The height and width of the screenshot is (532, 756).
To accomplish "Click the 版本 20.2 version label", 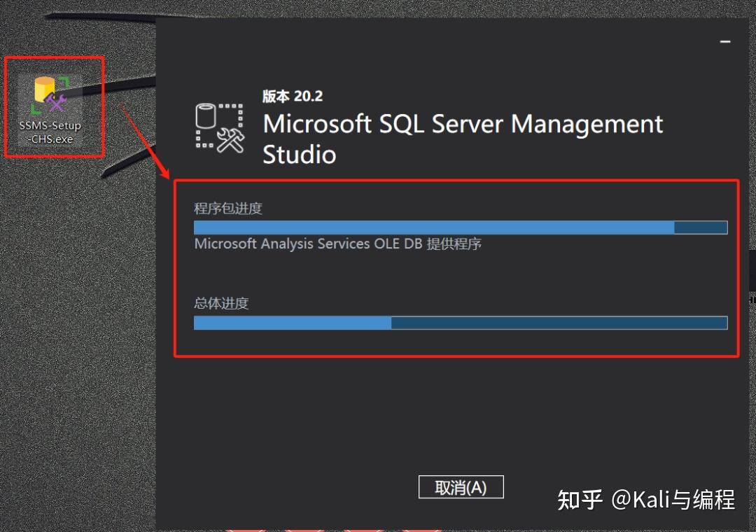I will click(x=293, y=96).
